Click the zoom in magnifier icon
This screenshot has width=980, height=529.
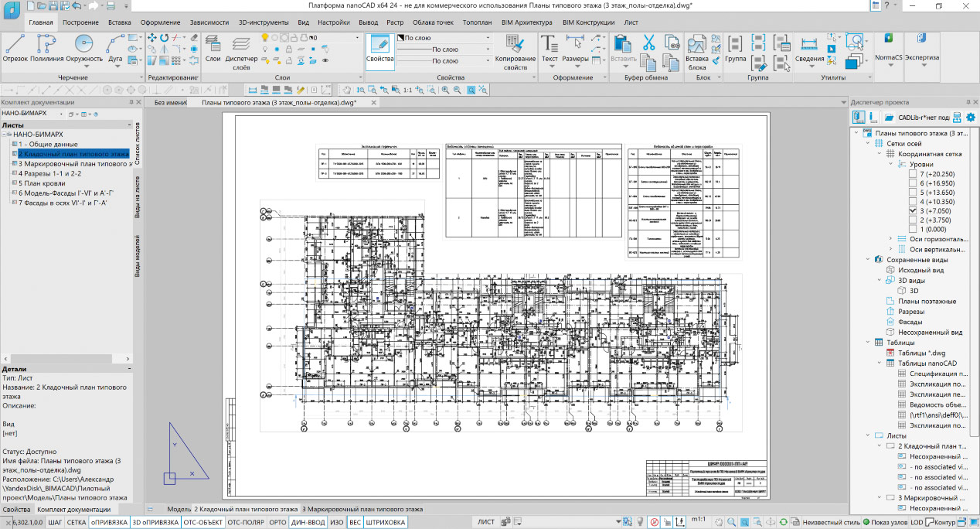(446, 90)
